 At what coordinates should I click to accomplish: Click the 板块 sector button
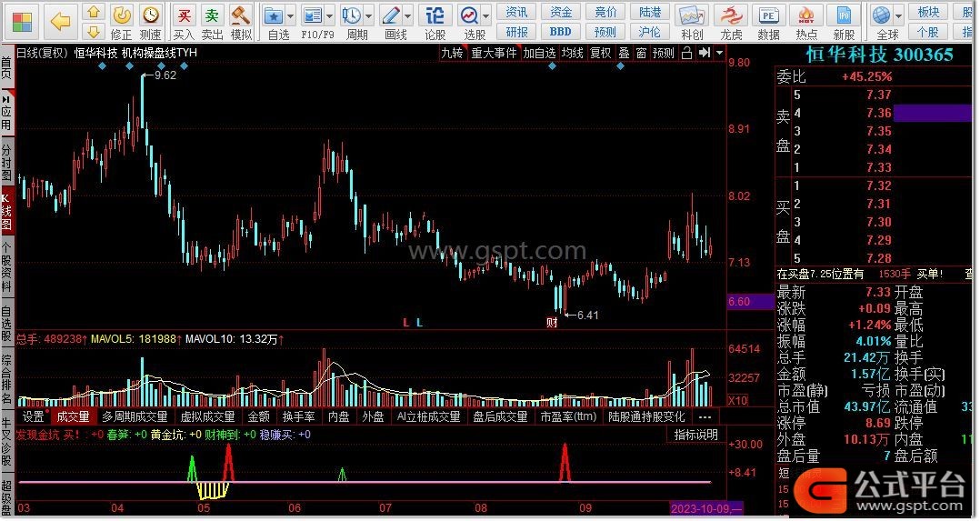(x=928, y=12)
